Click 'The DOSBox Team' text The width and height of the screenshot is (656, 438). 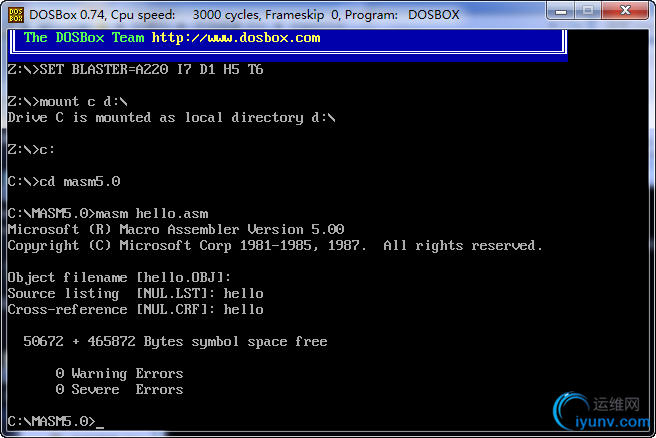coord(84,38)
